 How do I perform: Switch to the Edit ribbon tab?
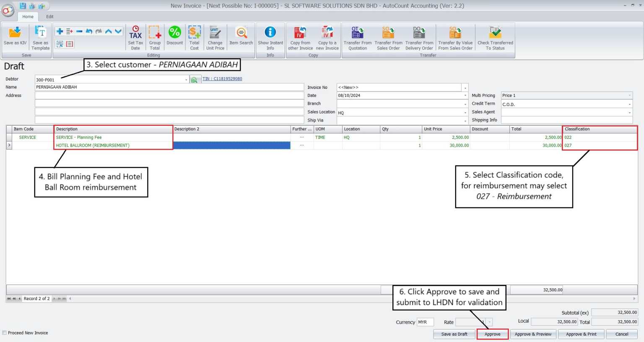50,17
